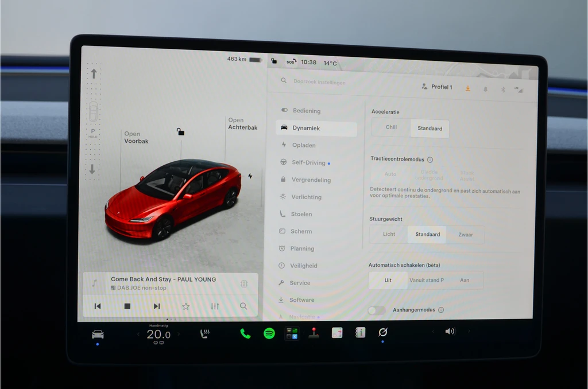The image size is (588, 389).
Task: Set Stuurgewicht to Zwaar
Action: [x=465, y=235]
